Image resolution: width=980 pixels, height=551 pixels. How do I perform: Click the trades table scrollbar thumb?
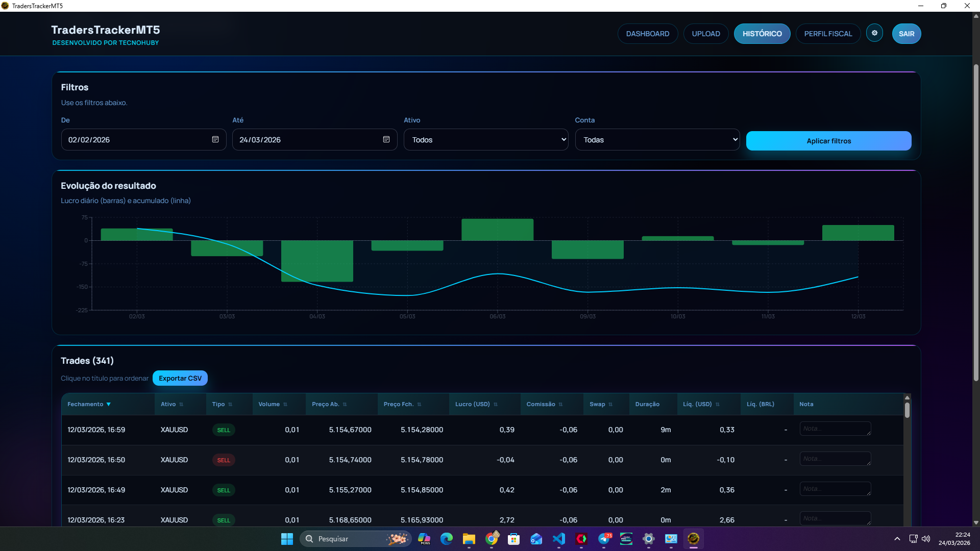coord(907,410)
